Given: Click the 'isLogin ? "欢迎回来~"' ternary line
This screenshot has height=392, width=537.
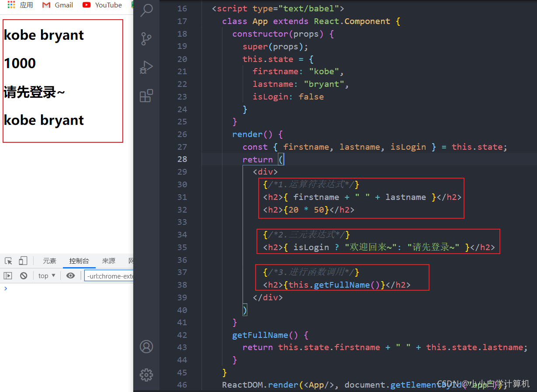Looking at the screenshot, I should pos(379,248).
